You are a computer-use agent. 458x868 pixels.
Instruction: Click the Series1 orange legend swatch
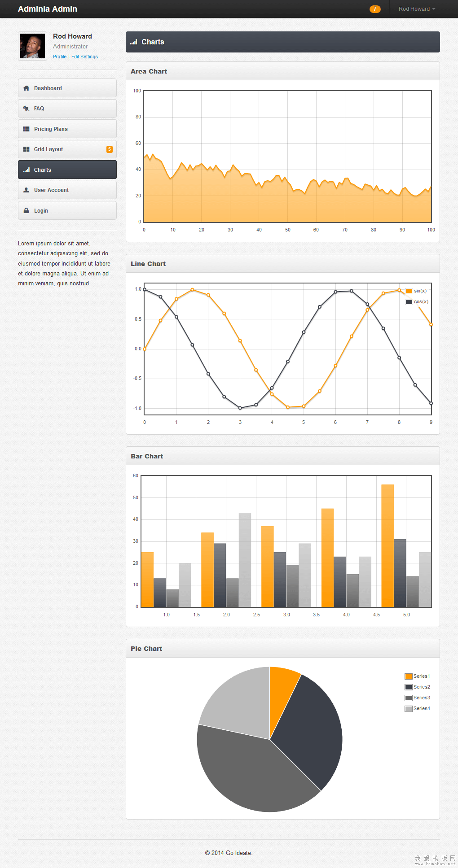(x=408, y=676)
